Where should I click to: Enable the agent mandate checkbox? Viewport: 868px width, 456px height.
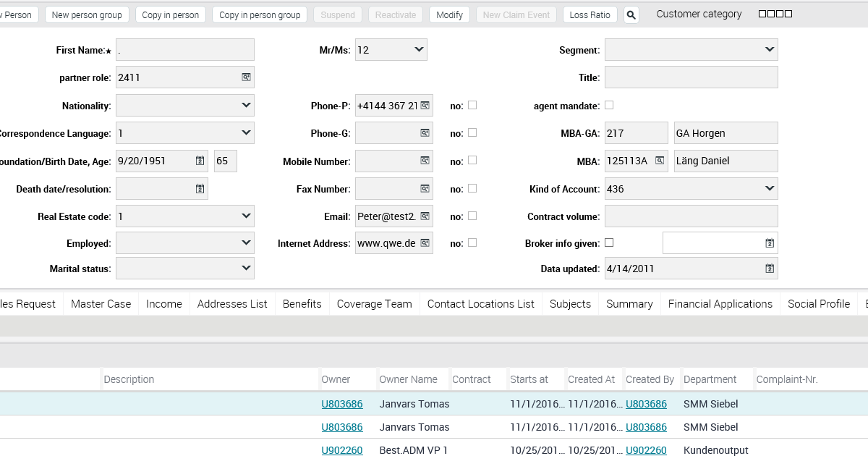click(609, 105)
